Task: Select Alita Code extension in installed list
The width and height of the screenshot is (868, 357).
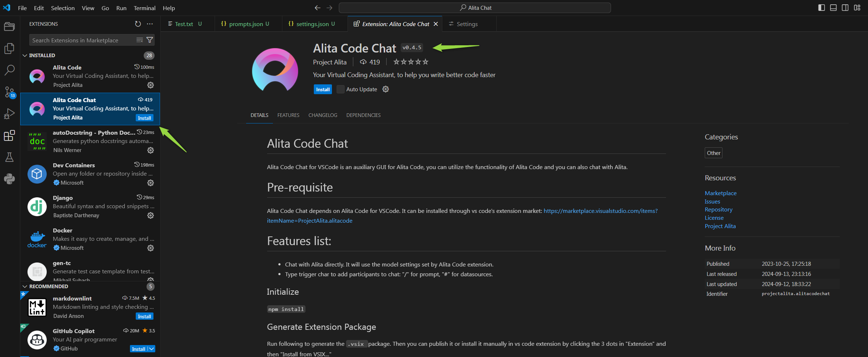Action: pyautogui.click(x=90, y=76)
